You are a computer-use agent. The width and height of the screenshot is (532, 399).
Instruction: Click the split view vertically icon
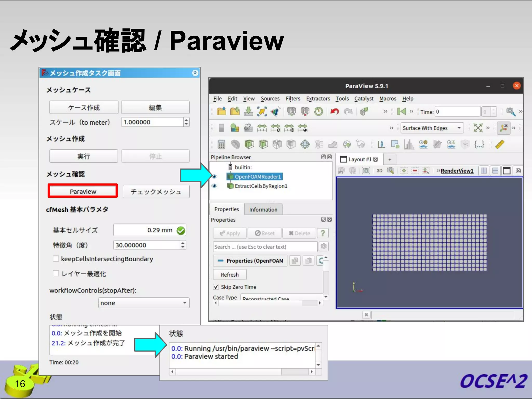click(x=495, y=171)
